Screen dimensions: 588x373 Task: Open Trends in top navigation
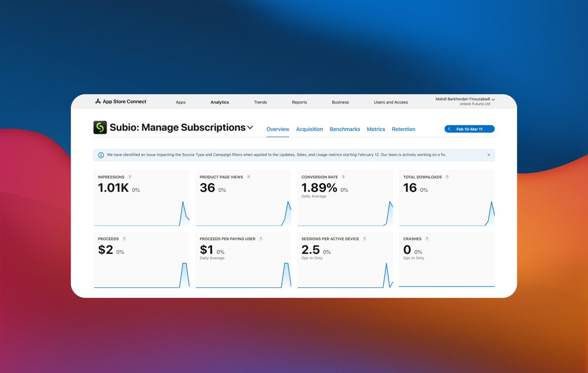pyautogui.click(x=261, y=102)
